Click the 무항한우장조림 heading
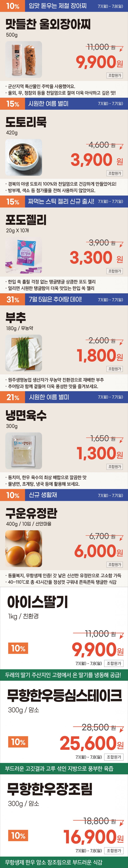This screenshot has width=128, height=868. pos(49,789)
